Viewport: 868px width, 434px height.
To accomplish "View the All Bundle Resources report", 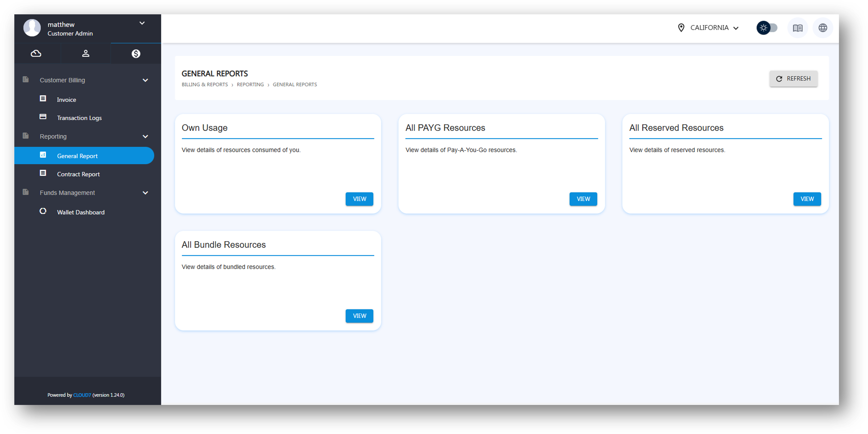I will [359, 316].
